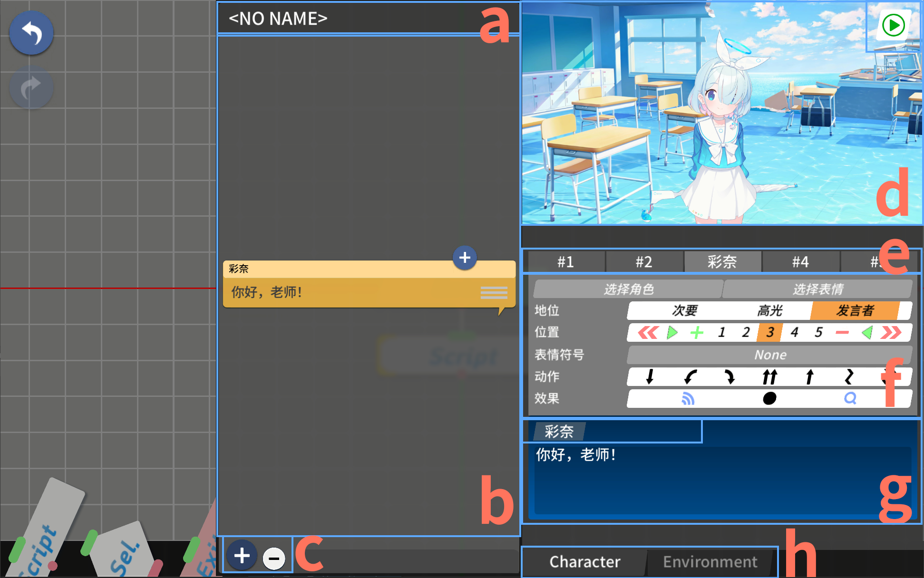This screenshot has height=578, width=924.
Task: Select position 4 in 位置 row
Action: coord(794,332)
